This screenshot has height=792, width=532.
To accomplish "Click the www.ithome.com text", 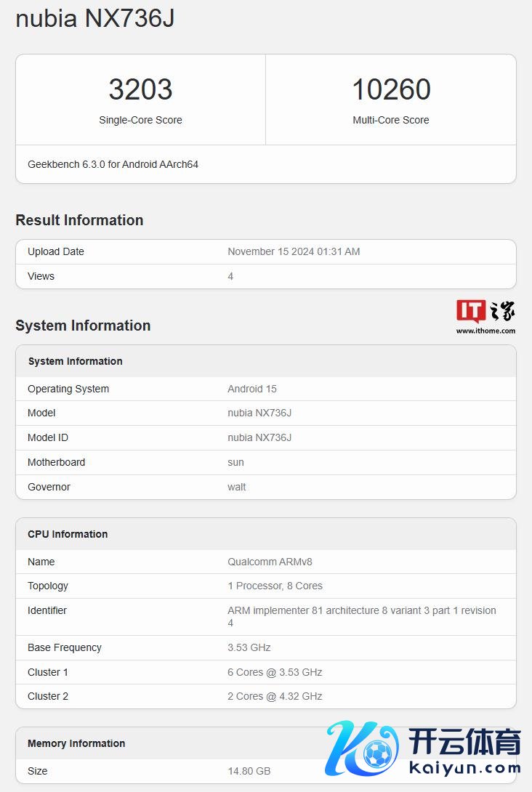I will [x=485, y=331].
